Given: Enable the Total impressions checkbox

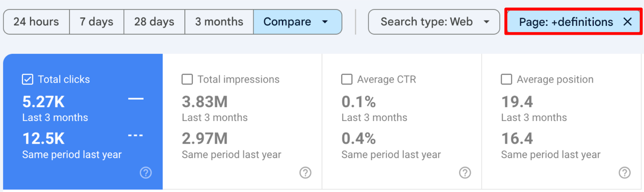Looking at the screenshot, I should tap(187, 79).
